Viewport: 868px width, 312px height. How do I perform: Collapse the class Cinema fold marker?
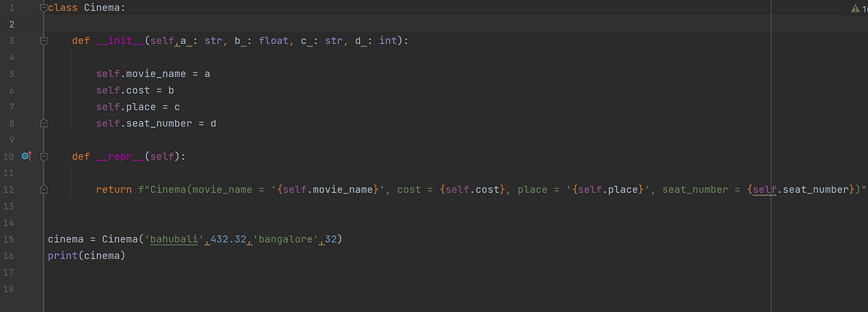pyautogui.click(x=43, y=8)
